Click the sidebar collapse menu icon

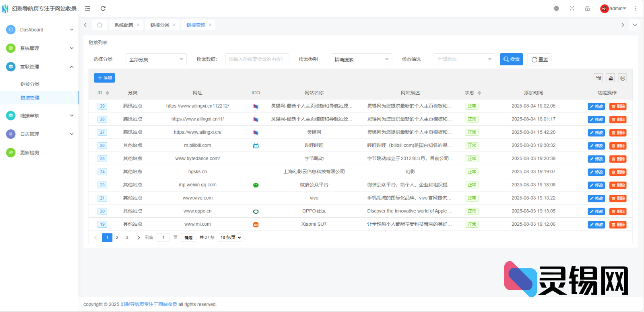(87, 8)
